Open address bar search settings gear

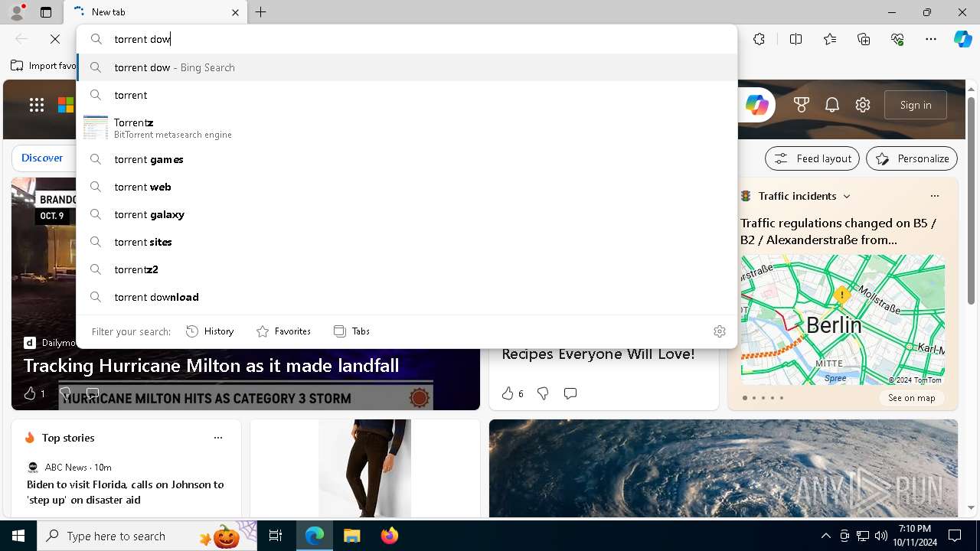[x=720, y=331]
